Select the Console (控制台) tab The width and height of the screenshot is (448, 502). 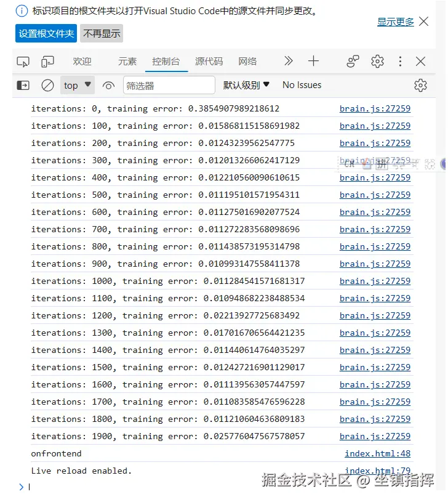tap(166, 61)
